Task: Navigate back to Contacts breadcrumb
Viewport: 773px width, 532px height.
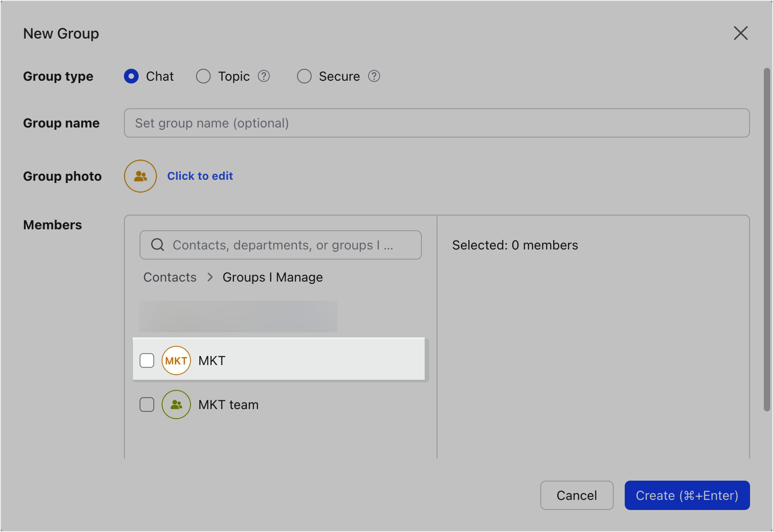Action: [x=169, y=277]
